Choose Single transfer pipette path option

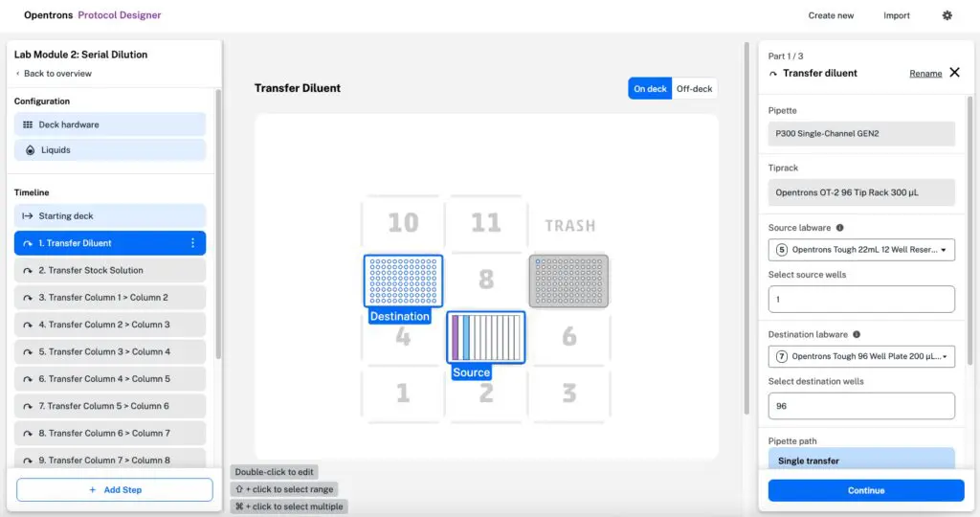coord(861,461)
